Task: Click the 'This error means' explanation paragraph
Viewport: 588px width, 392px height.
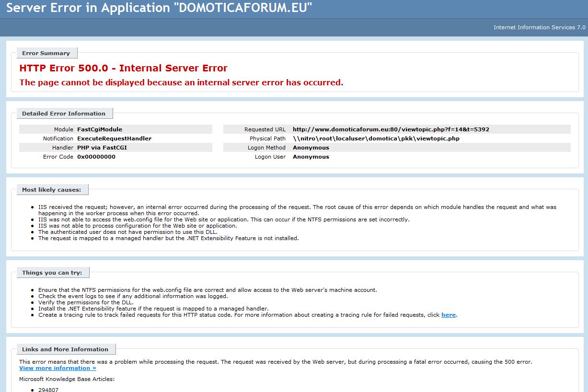Action: pos(276,362)
